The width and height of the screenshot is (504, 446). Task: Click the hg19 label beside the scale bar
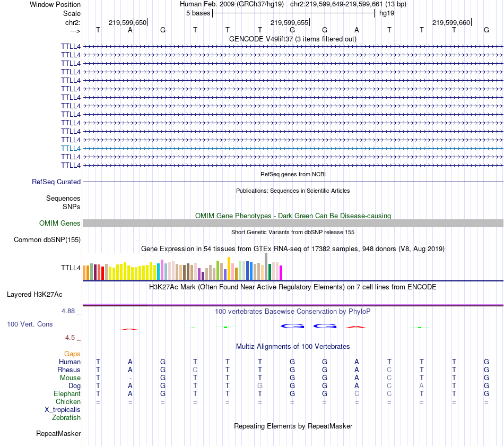pos(387,13)
